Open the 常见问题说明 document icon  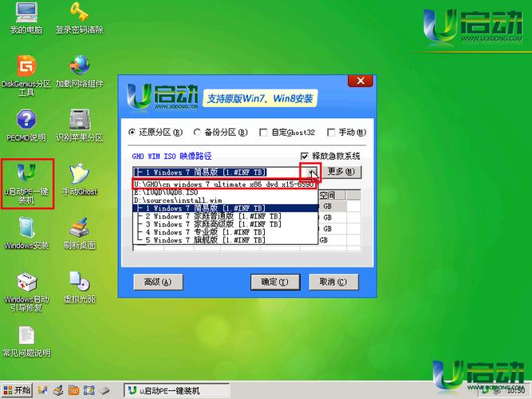[26, 342]
